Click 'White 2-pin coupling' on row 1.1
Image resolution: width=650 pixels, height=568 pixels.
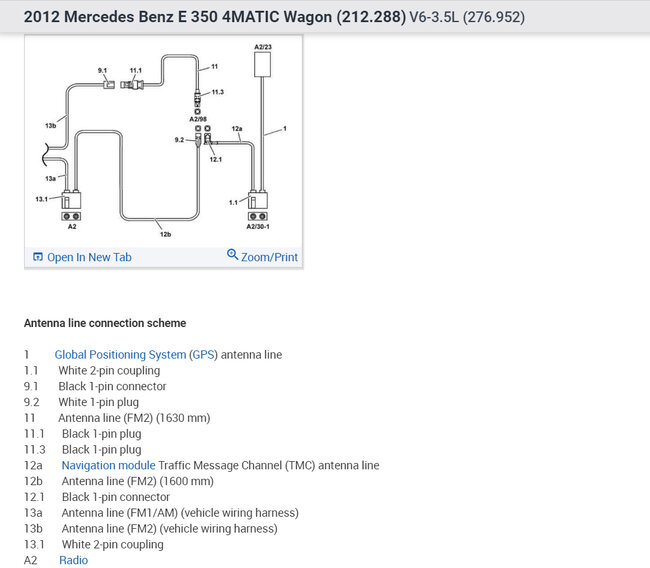109,371
